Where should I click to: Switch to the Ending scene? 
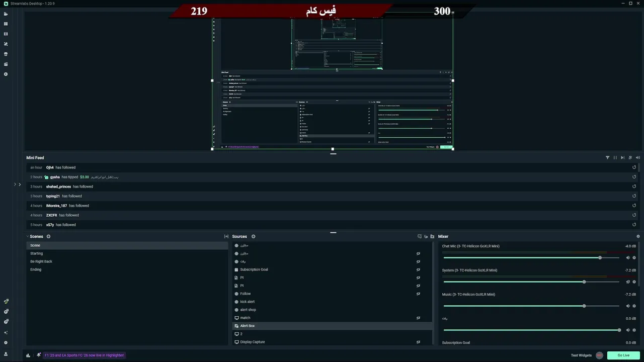click(x=127, y=269)
